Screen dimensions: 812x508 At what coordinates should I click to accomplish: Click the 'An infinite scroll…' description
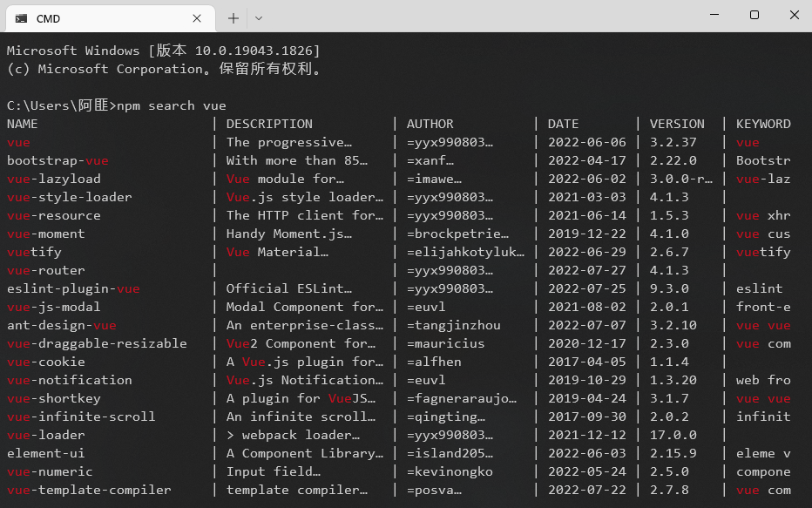(301, 417)
